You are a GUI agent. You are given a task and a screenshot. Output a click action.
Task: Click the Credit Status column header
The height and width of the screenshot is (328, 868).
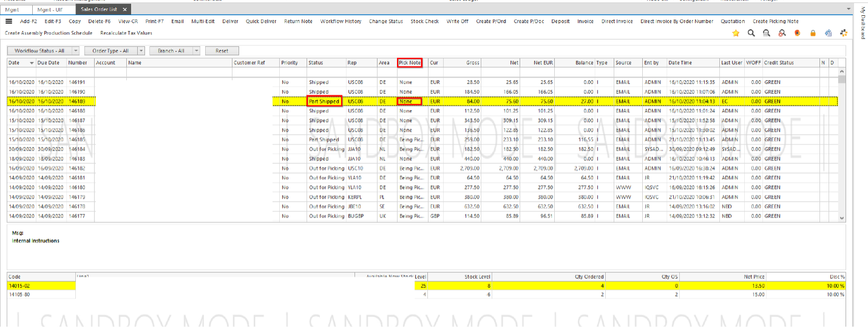791,63
